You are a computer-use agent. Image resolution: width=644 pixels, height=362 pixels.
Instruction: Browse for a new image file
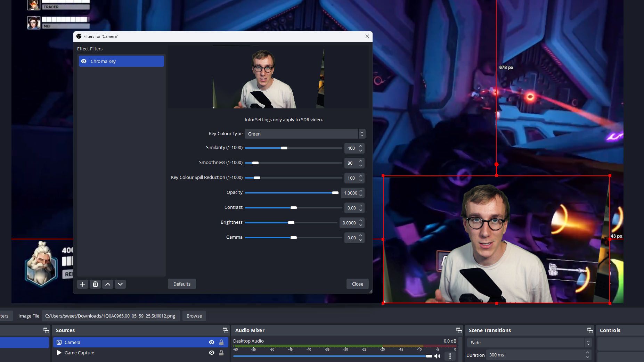tap(194, 316)
